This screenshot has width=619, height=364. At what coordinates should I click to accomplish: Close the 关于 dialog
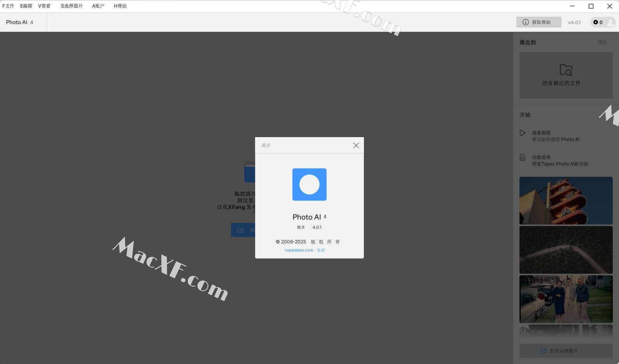pyautogui.click(x=356, y=145)
